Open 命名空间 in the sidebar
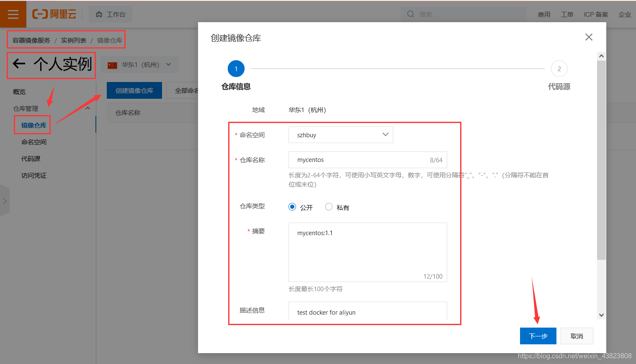 [x=34, y=142]
